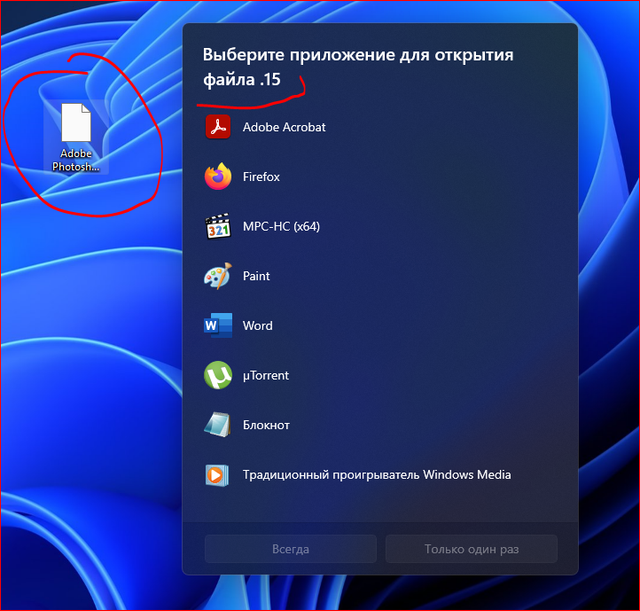Choose the Firefox browser icon
The image size is (640, 611).
[x=218, y=176]
